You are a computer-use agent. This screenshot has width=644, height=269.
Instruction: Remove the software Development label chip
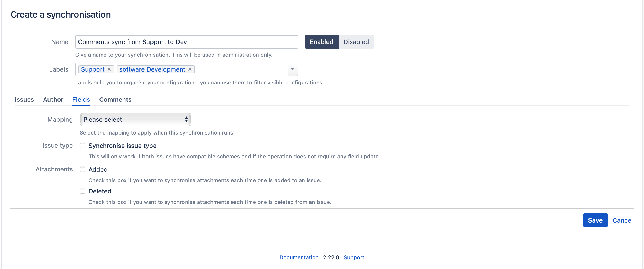[190, 69]
